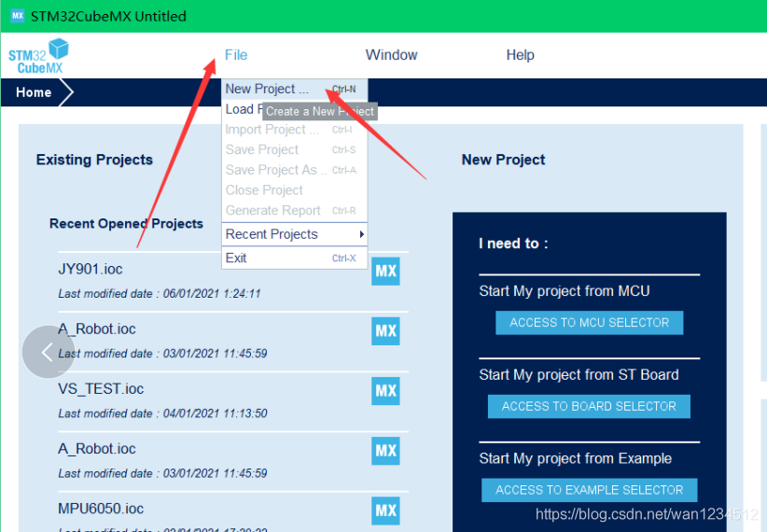
Task: Click the MX icon beside JY901.ioc
Action: (x=385, y=272)
